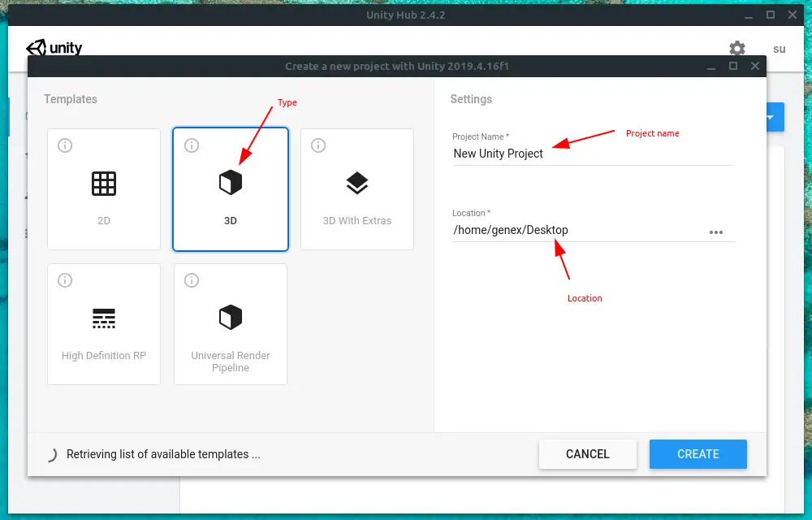The width and height of the screenshot is (812, 520).
Task: Click the stacked layers icon
Action: click(356, 183)
